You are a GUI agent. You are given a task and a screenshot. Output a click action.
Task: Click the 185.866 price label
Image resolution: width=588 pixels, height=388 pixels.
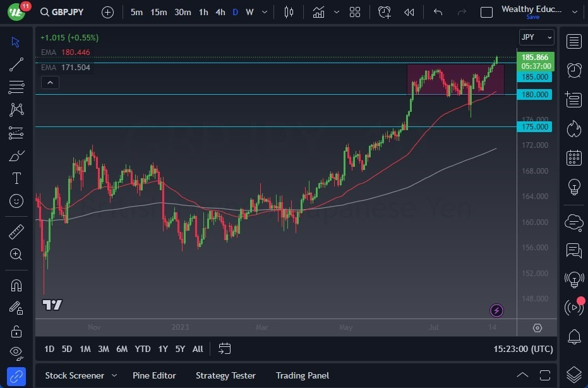pyautogui.click(x=534, y=57)
